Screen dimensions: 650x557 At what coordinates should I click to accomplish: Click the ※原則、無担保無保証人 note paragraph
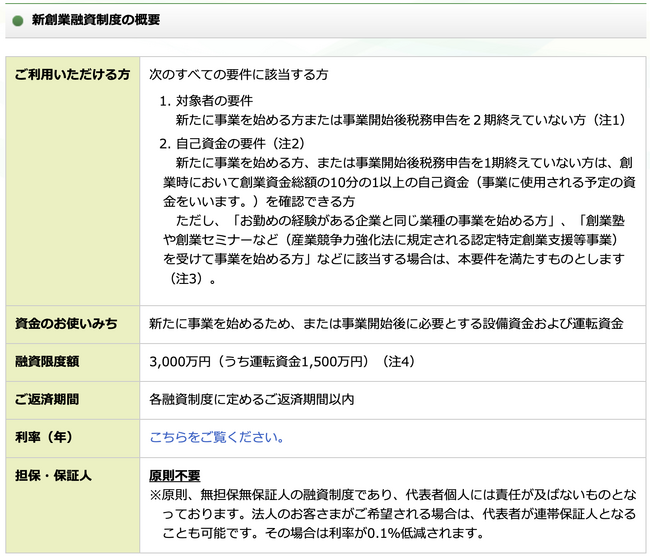(x=390, y=494)
